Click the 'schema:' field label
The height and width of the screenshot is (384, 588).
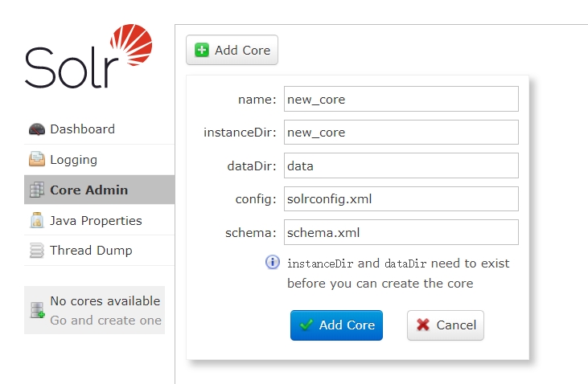(251, 233)
